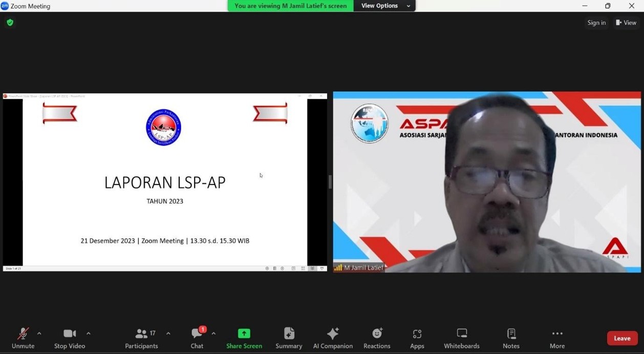Click the LSP-AP logo on slide

point(163,128)
